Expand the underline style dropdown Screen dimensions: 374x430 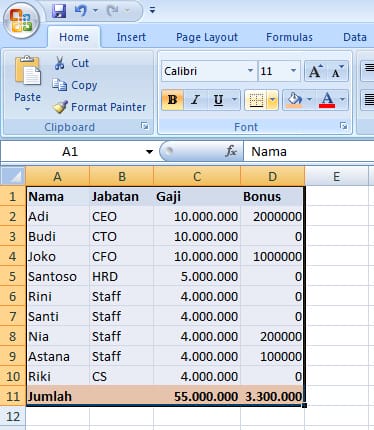(234, 99)
